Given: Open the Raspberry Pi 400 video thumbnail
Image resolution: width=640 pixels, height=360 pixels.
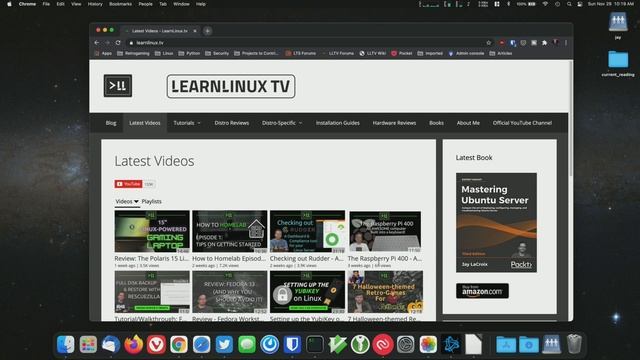Looking at the screenshot, I should (x=385, y=231).
